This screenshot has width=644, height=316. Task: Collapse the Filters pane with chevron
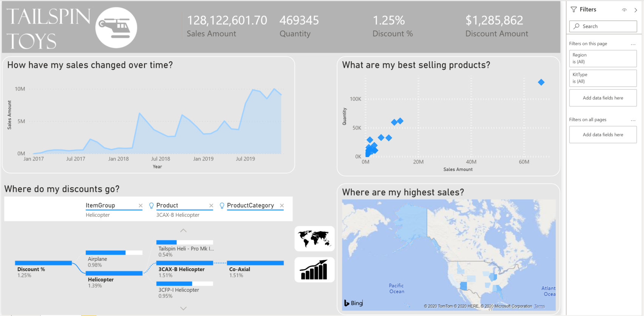point(636,10)
